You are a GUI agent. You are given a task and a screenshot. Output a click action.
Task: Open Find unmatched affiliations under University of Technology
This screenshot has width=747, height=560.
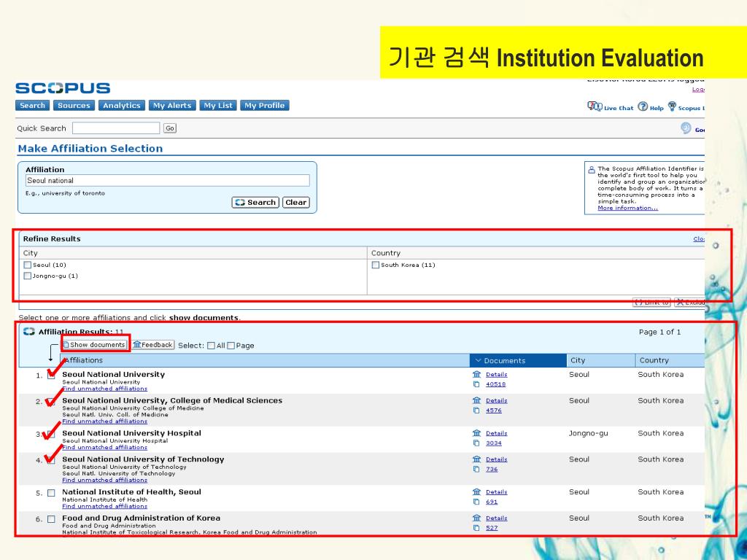tap(105, 480)
